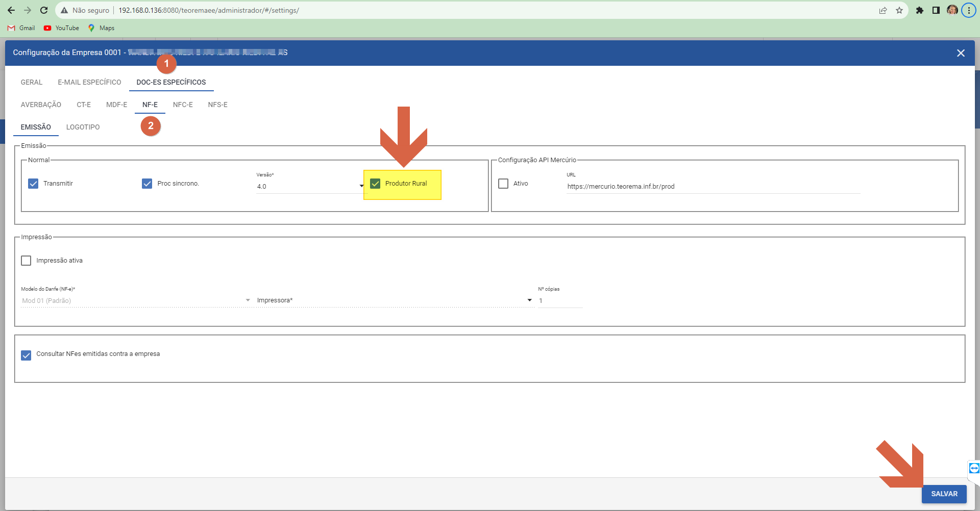This screenshot has width=980, height=511.
Task: Open the Versão 4.0 dropdown
Action: click(x=310, y=187)
